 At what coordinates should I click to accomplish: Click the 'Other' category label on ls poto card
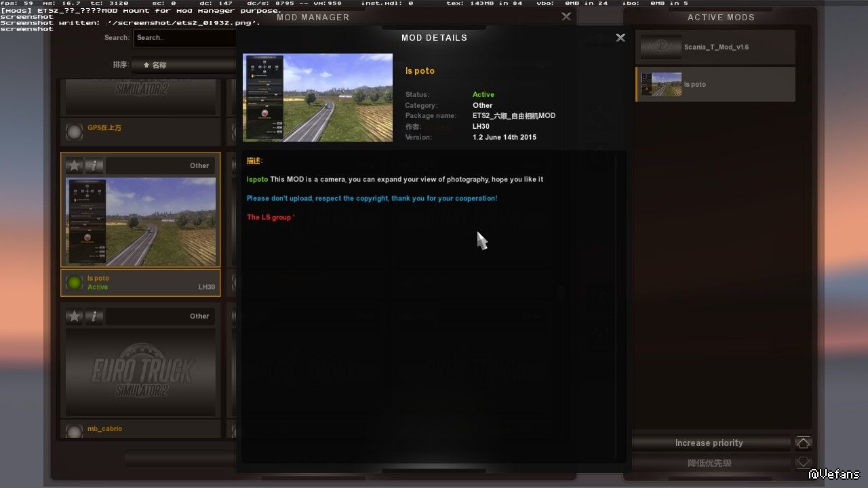[x=199, y=166]
